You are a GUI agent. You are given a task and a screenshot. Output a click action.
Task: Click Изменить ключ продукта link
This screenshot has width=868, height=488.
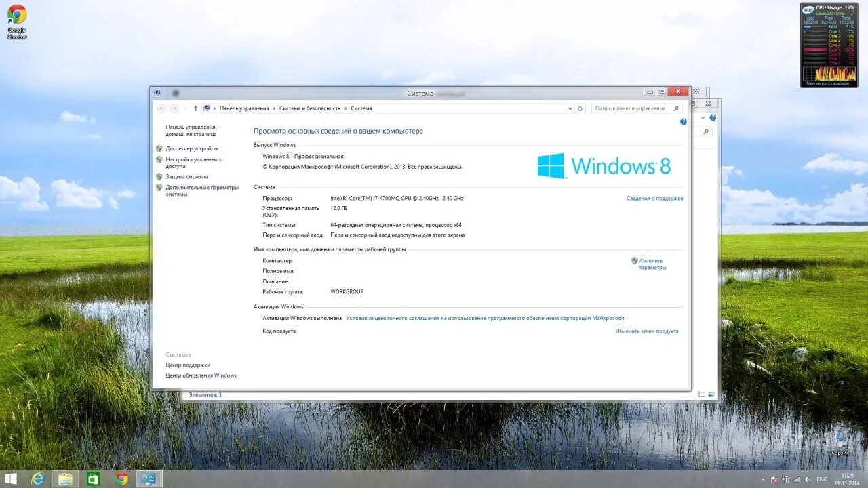point(646,331)
